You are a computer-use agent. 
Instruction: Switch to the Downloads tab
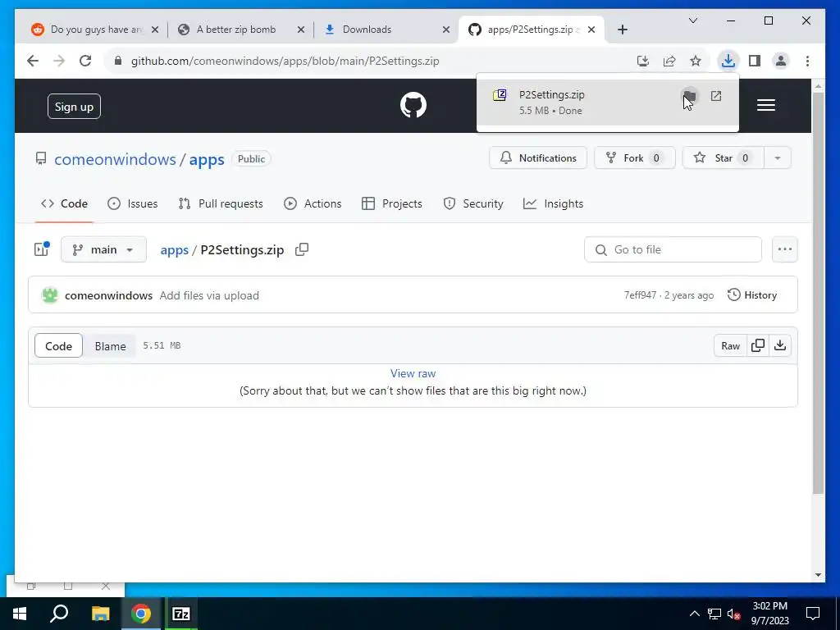[x=386, y=30]
